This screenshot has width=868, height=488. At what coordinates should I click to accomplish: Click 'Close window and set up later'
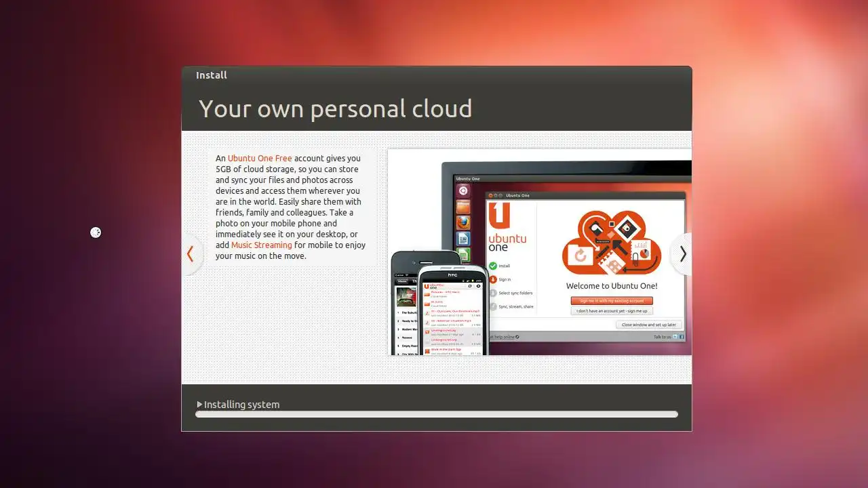click(x=649, y=325)
